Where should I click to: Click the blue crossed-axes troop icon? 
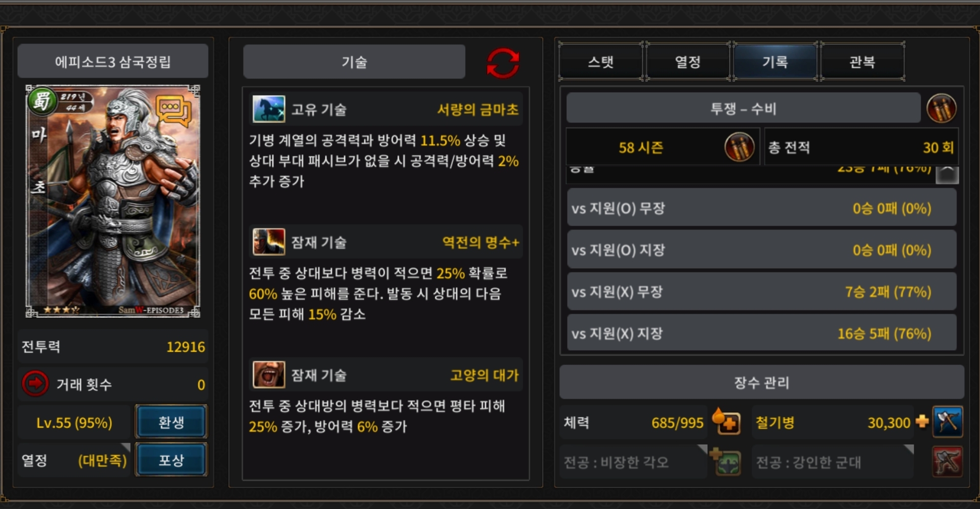(948, 421)
